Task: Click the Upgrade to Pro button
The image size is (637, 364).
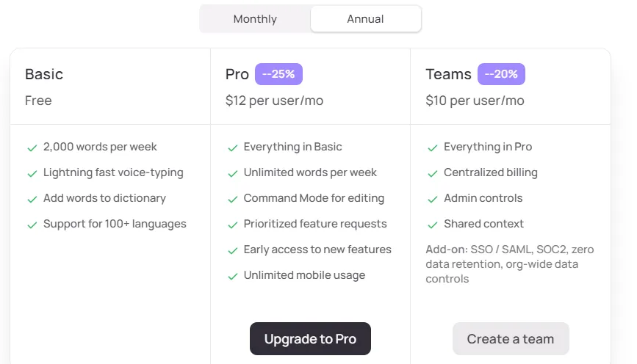Action: tap(310, 339)
